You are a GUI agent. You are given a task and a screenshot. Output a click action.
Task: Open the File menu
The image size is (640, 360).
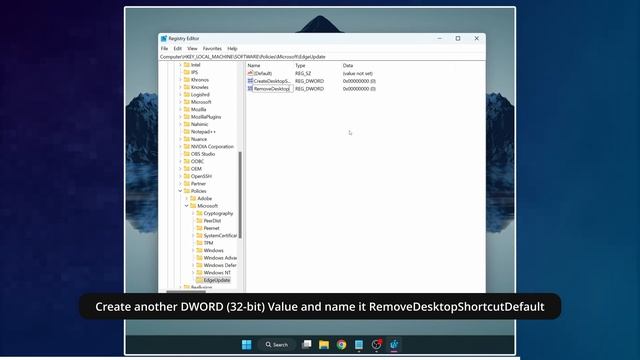(164, 48)
